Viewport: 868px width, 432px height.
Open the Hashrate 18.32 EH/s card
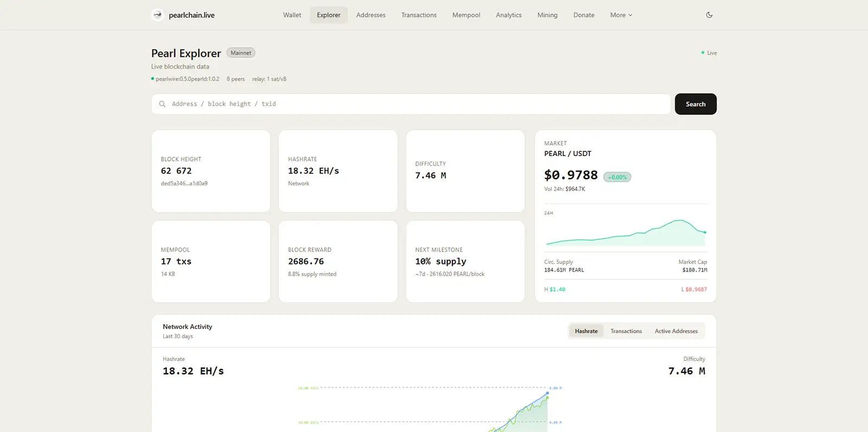pyautogui.click(x=338, y=171)
